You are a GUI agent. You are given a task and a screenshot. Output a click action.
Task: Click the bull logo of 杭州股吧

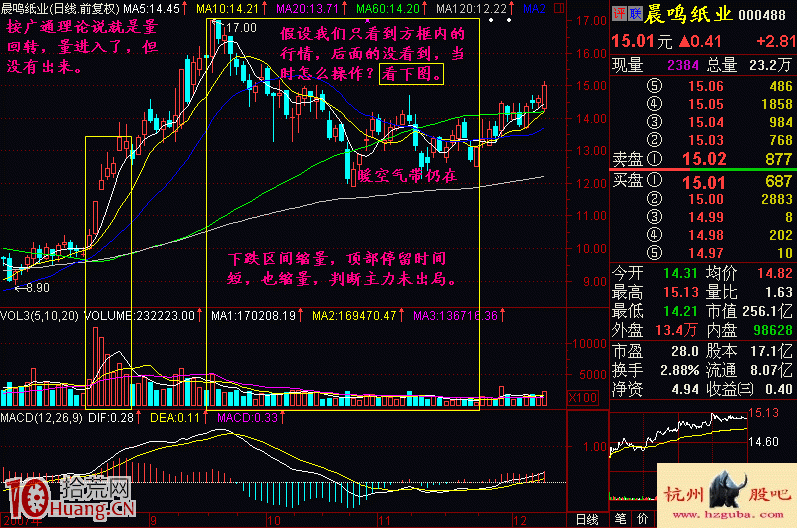pyautogui.click(x=727, y=490)
